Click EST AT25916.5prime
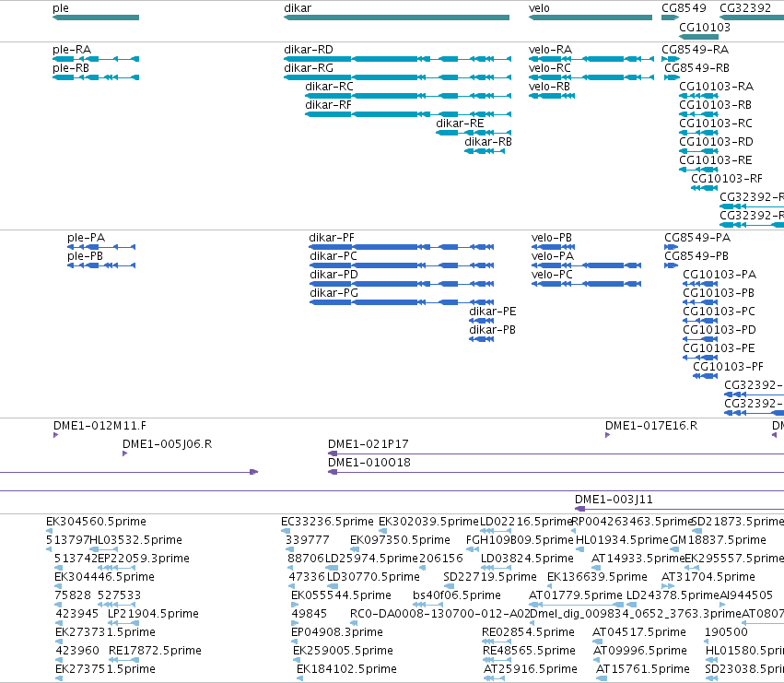The image size is (784, 683). pos(494,678)
